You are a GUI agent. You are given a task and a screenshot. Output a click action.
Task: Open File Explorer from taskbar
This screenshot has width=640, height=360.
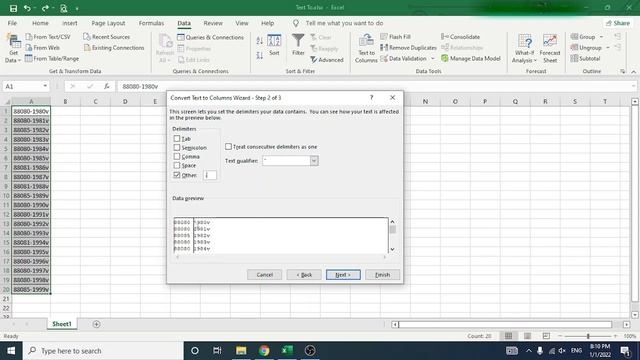241,351
